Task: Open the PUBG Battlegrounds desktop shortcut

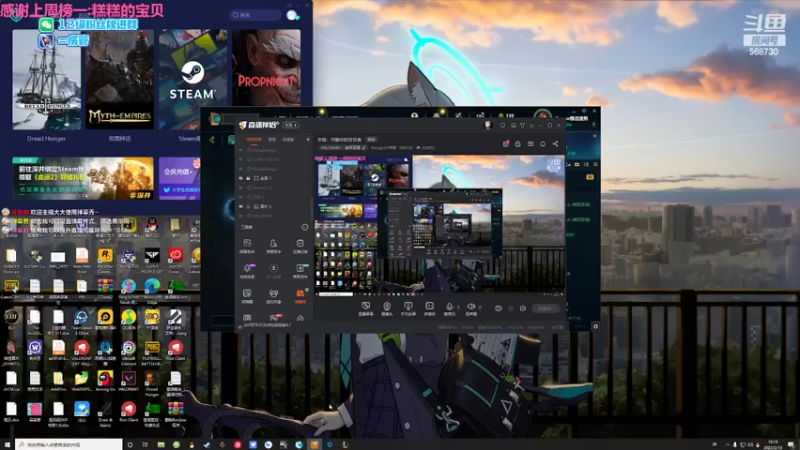Action: coord(152,352)
